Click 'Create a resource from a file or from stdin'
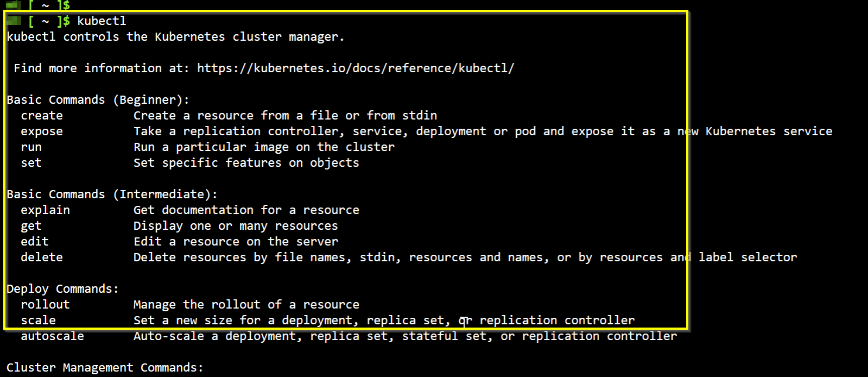Viewport: 868px width, 377px height. (x=286, y=116)
